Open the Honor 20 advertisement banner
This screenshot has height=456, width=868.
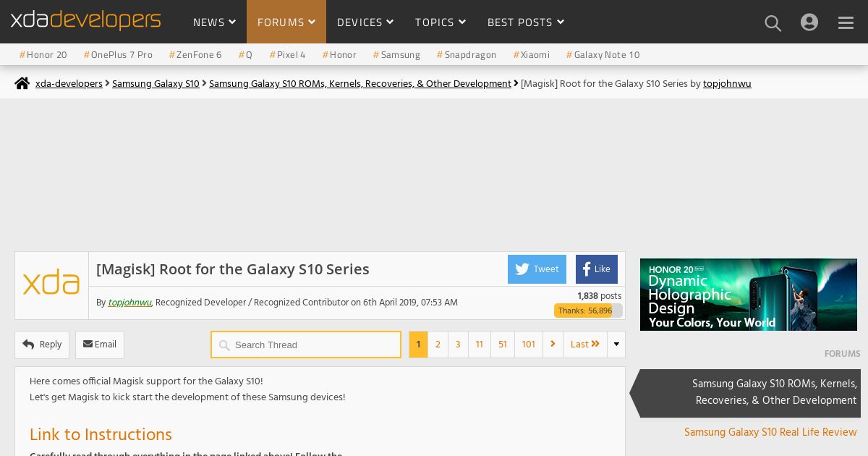749,295
